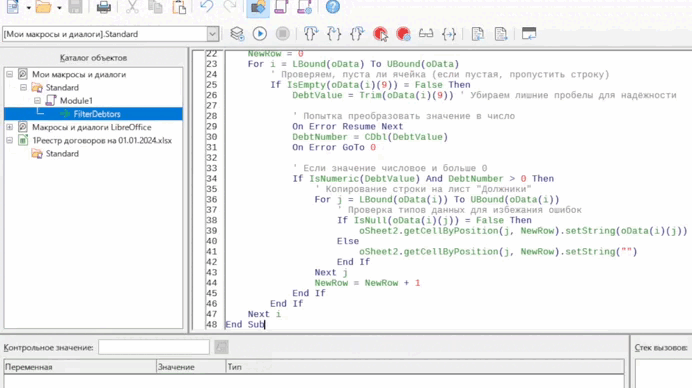Click the Save icon
692x388 pixels.
point(75,7)
